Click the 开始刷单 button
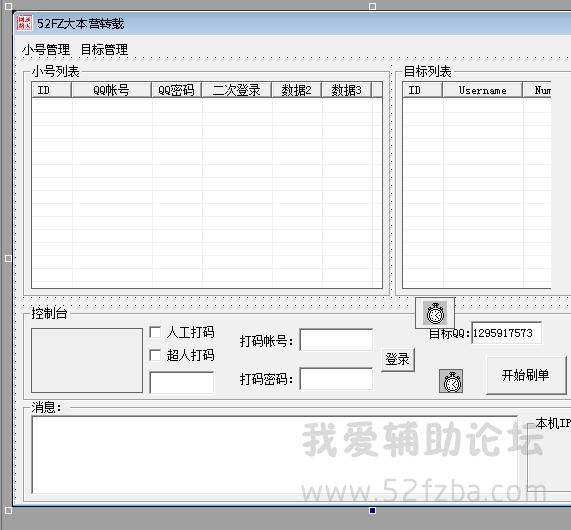 [x=526, y=375]
